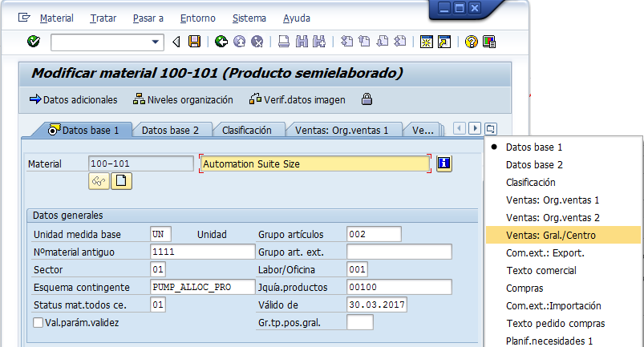Click the Niveles organización button
Viewport: 644px width, 347px height.
coord(183,99)
